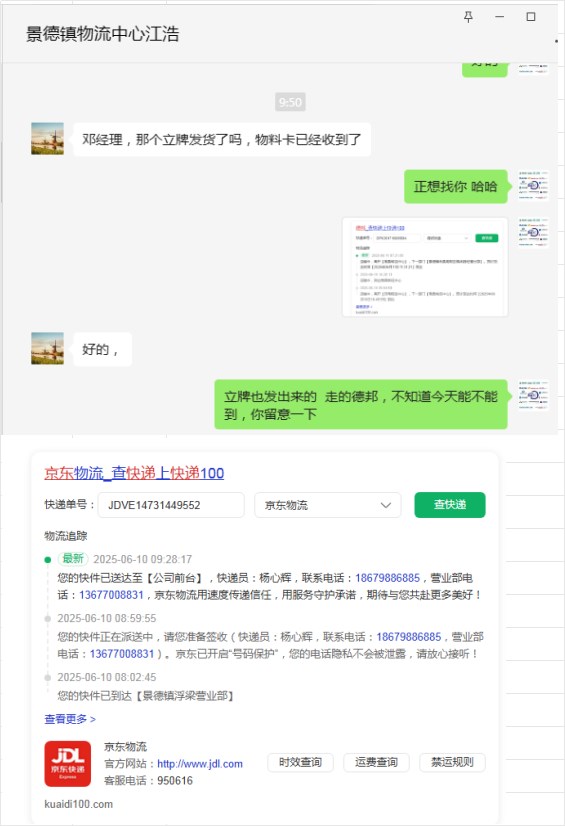The width and height of the screenshot is (565, 826).
Task: Click courier phone 18679886885 in 08:59:55 entry
Action: tap(409, 637)
